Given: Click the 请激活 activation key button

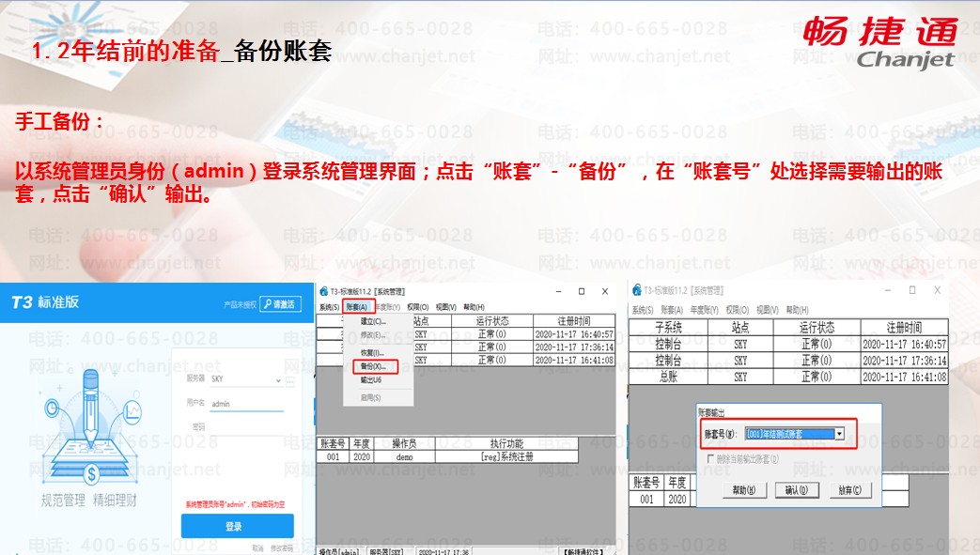Looking at the screenshot, I should (281, 303).
